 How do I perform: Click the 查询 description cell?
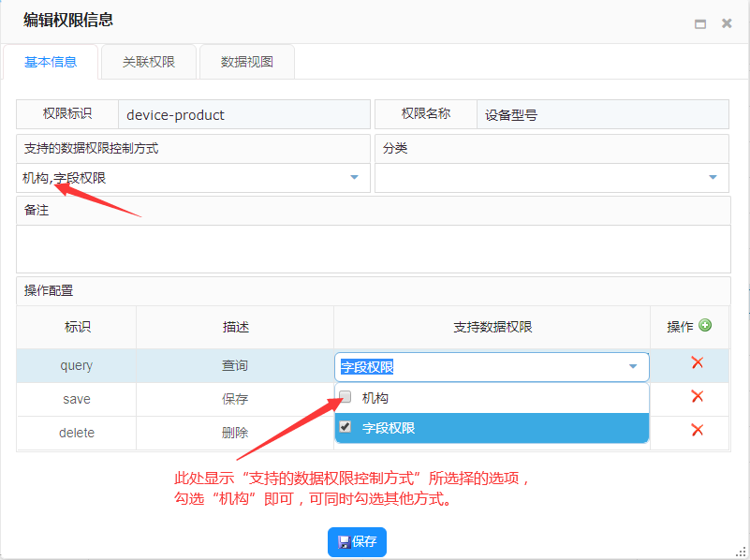point(235,365)
